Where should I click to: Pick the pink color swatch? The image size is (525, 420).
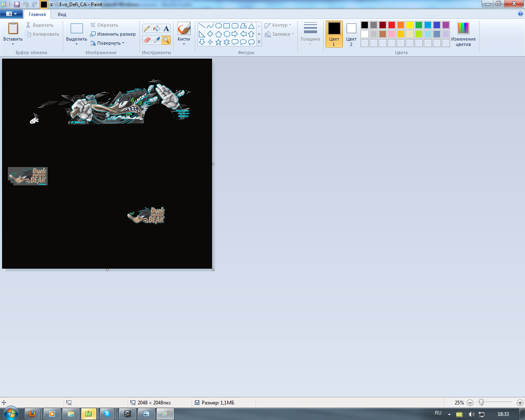(x=392, y=34)
